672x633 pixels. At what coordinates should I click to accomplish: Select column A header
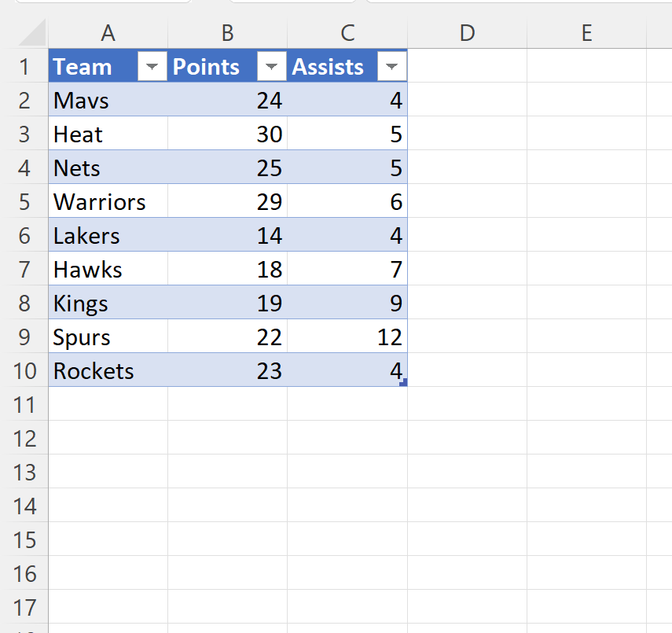108,33
